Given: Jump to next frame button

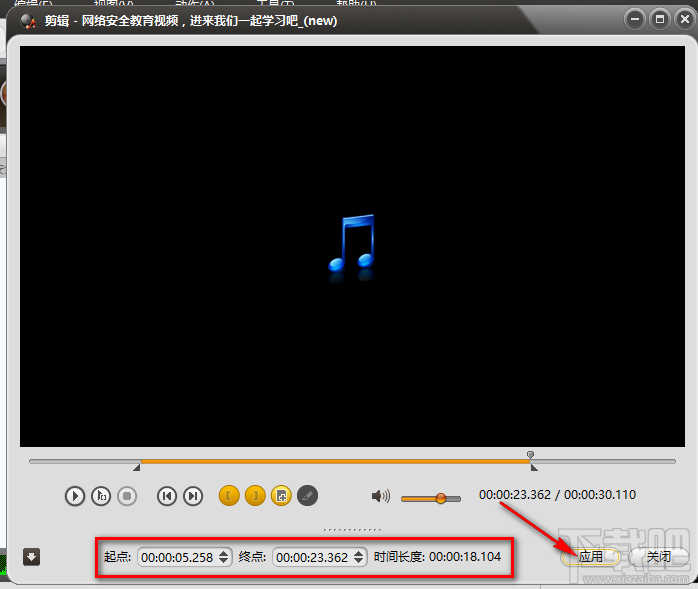Looking at the screenshot, I should tap(193, 496).
